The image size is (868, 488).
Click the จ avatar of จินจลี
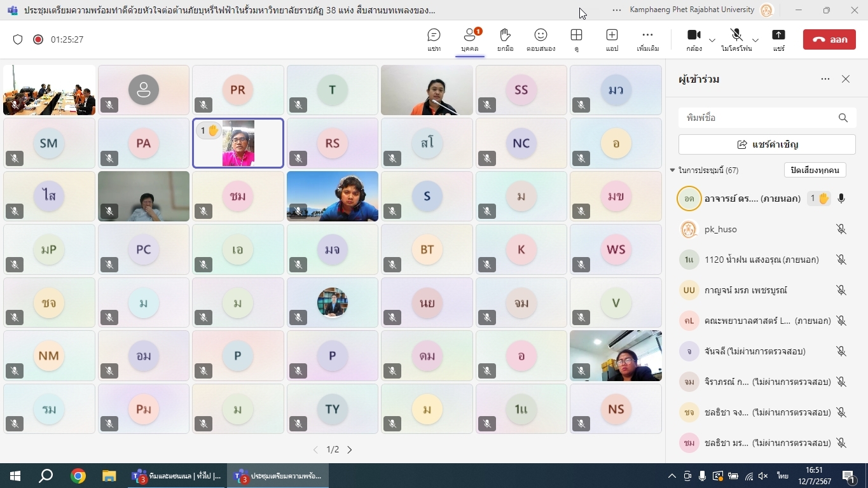tap(689, 351)
